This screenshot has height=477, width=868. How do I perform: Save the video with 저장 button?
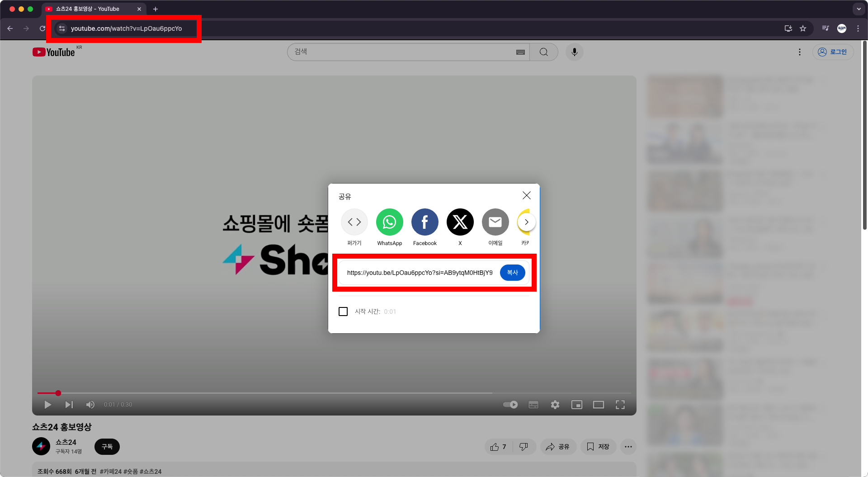pos(598,447)
